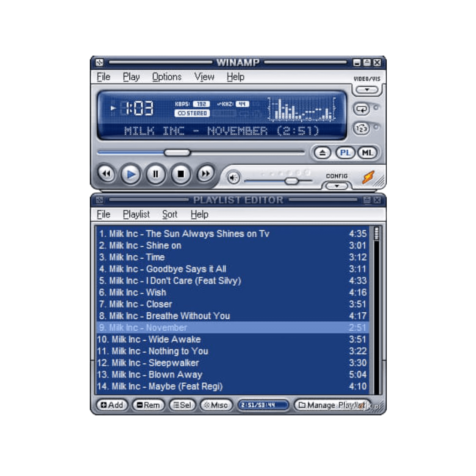Select track 3 Time
Image resolution: width=476 pixels, height=476 pixels.
point(233,257)
